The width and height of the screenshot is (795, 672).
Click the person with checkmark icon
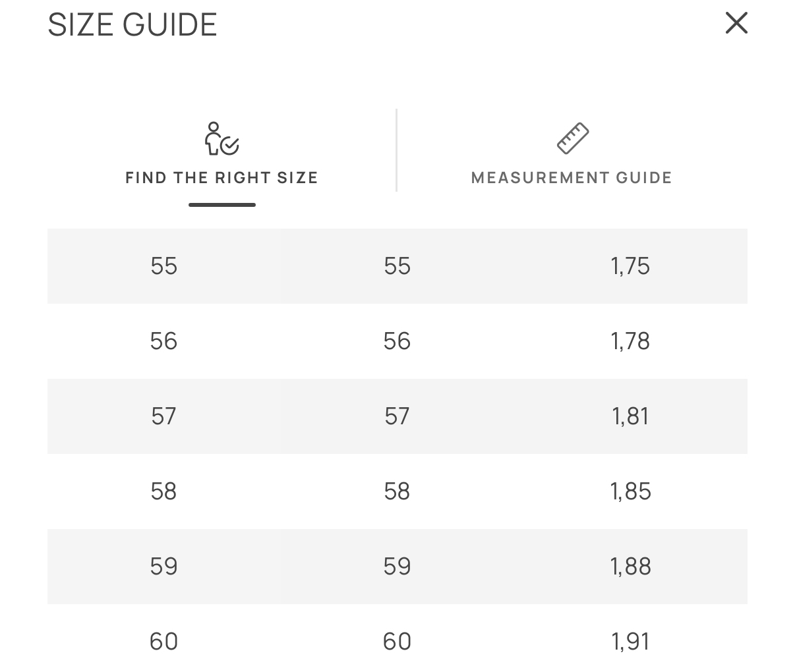(221, 138)
